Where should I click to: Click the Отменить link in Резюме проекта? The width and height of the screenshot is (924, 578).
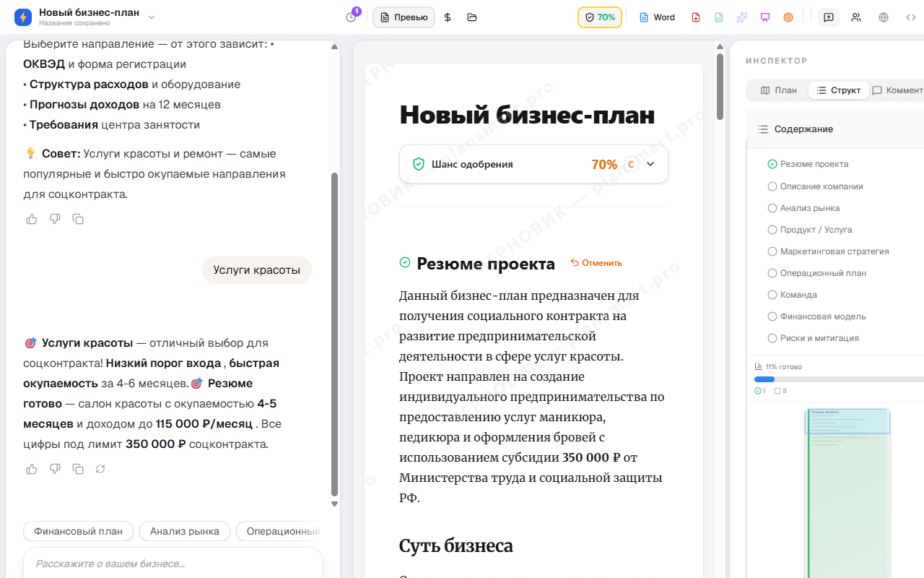[596, 262]
